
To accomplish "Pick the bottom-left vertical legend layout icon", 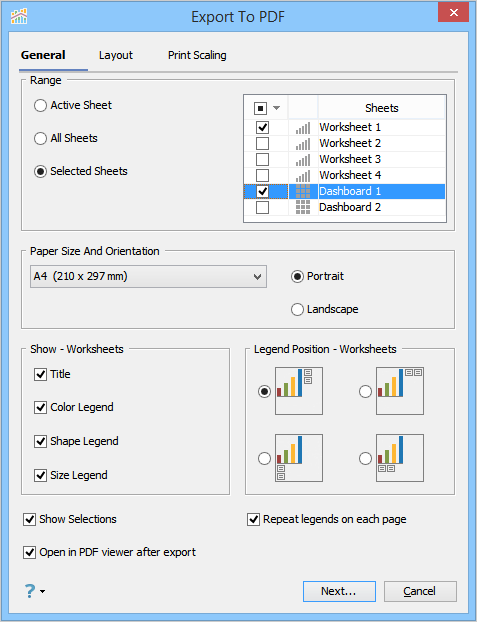I will click(299, 458).
